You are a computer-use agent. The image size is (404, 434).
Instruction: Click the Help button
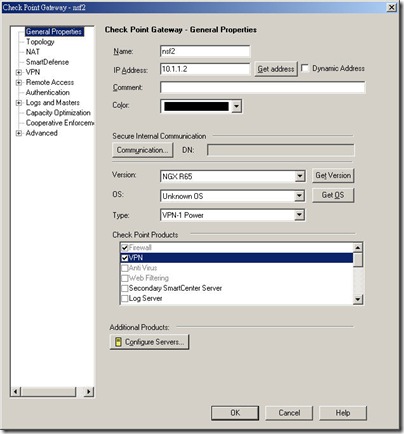[343, 413]
